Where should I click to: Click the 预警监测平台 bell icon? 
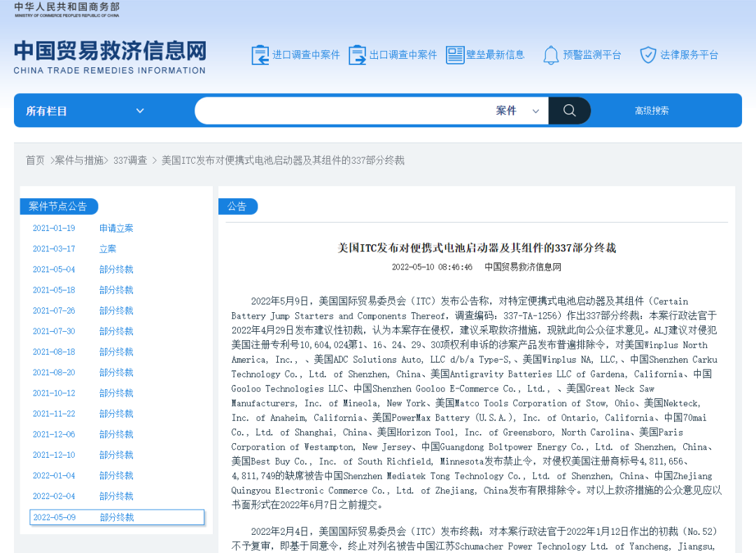pyautogui.click(x=551, y=55)
